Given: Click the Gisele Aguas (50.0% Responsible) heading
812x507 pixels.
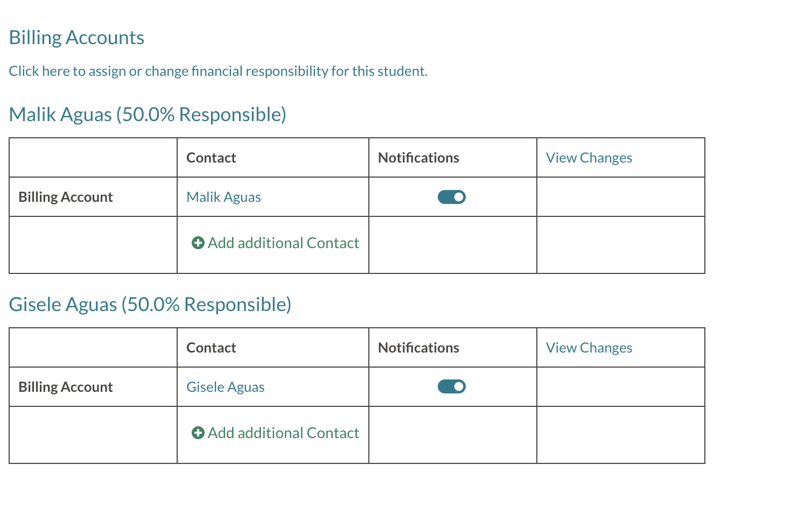Looking at the screenshot, I should click(x=150, y=305).
